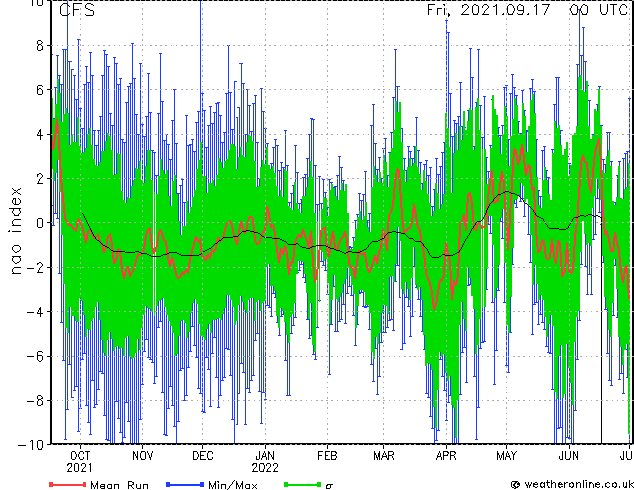Click the 'nao index' axis title

click(15, 230)
